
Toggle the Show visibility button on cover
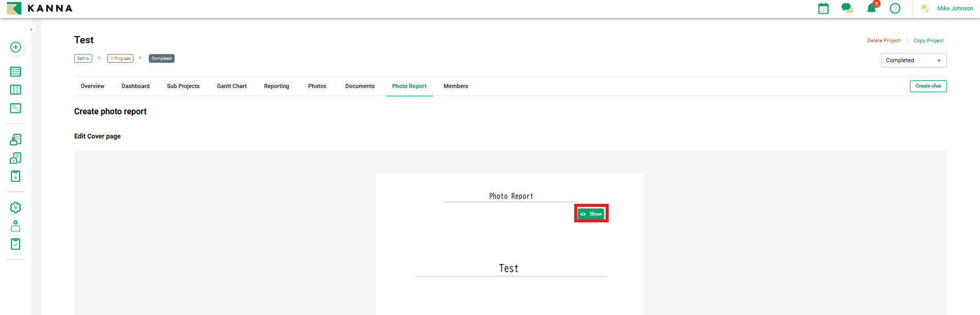tap(591, 214)
